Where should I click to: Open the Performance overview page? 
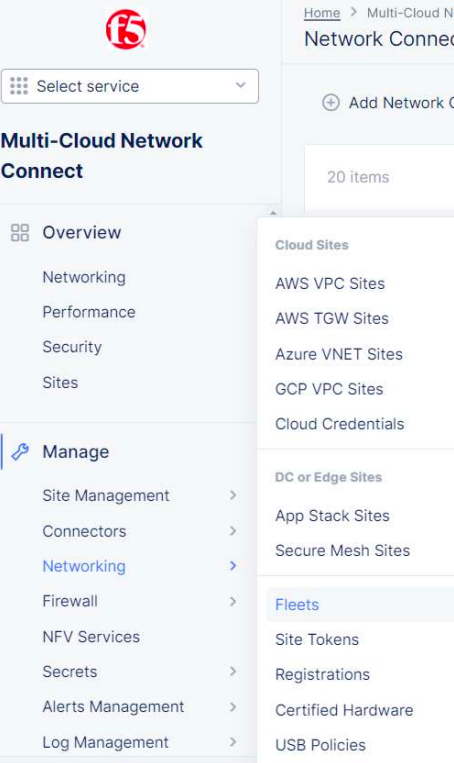tap(89, 312)
